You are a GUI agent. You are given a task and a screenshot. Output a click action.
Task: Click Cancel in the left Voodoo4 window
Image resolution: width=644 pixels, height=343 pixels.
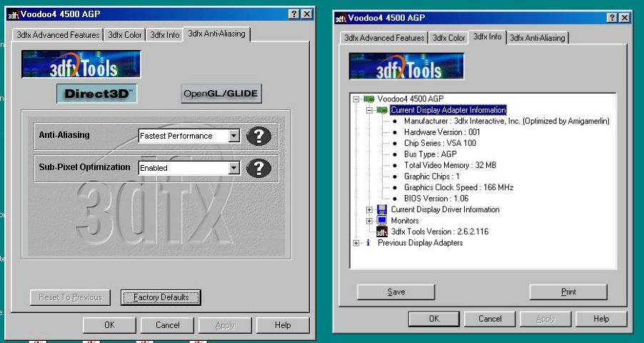[x=167, y=325]
